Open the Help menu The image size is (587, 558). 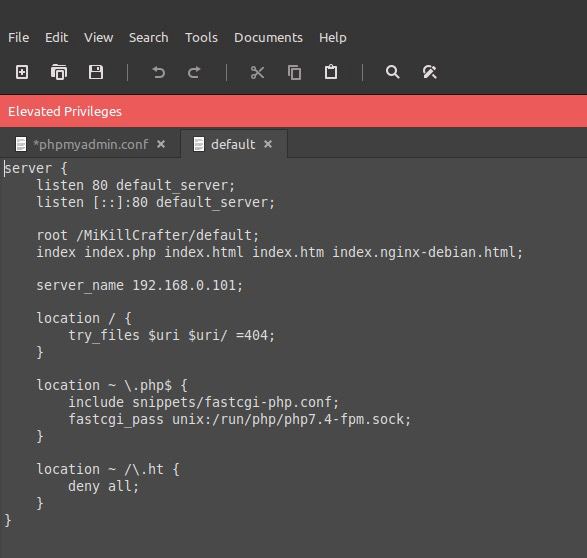(x=333, y=37)
